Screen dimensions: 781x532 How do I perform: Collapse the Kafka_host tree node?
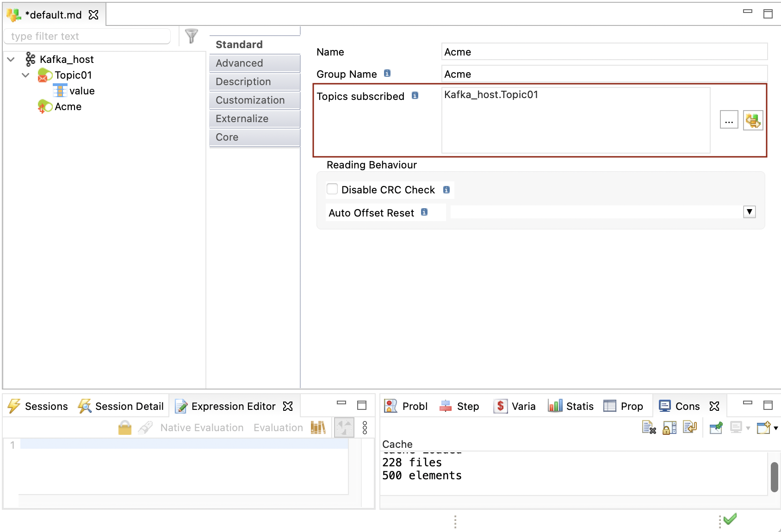point(11,59)
